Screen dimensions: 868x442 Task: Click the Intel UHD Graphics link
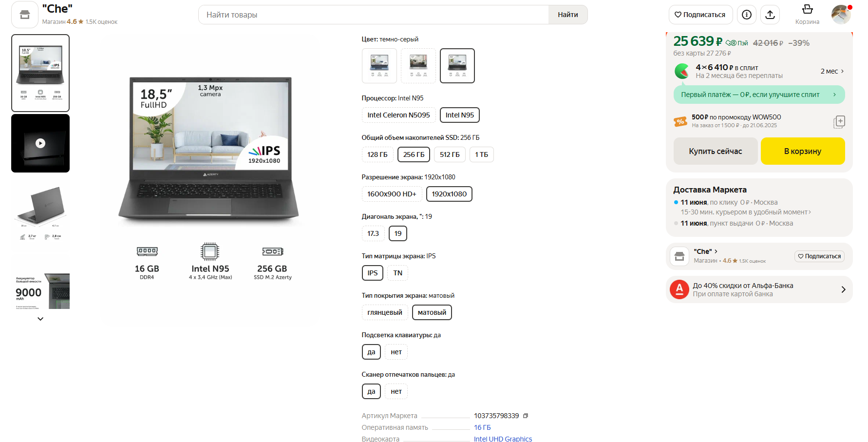503,439
